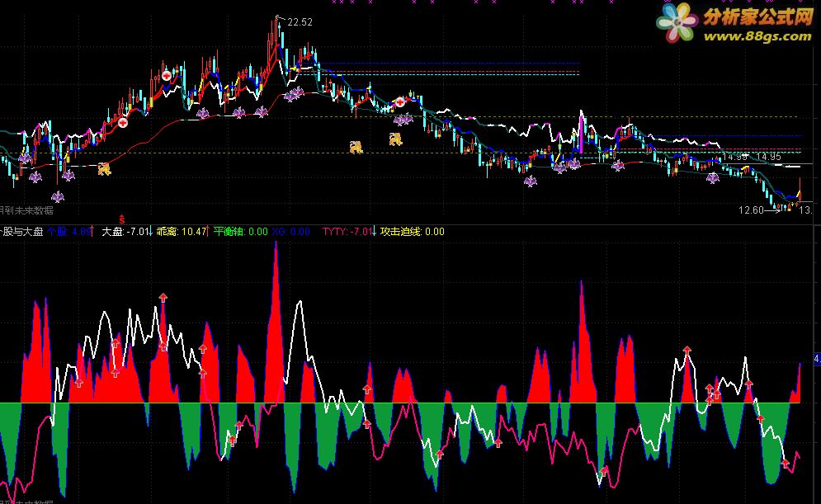821x504 pixels.
Task: Click the cyan down arrow next to 大盘: -7.01
Action: [x=151, y=231]
